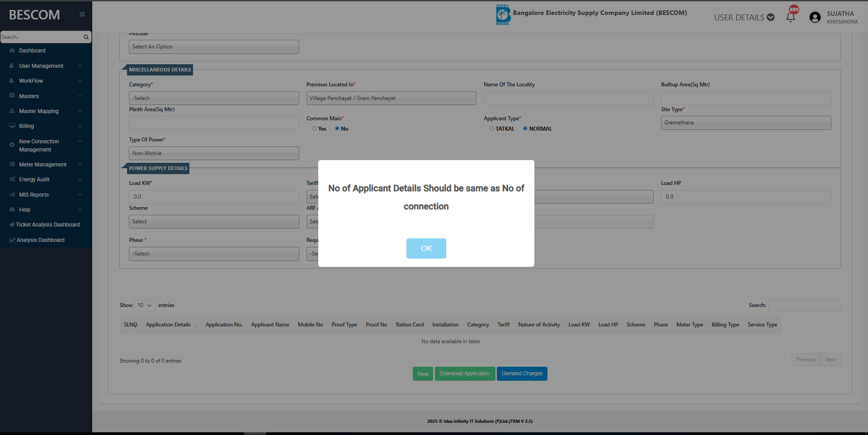The width and height of the screenshot is (868, 435).
Task: Sort table by SLNO column
Action: [x=131, y=325]
